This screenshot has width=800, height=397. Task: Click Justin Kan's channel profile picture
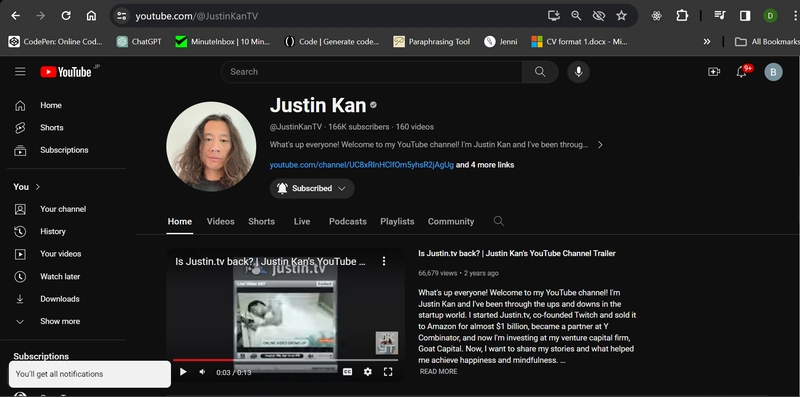pos(211,146)
